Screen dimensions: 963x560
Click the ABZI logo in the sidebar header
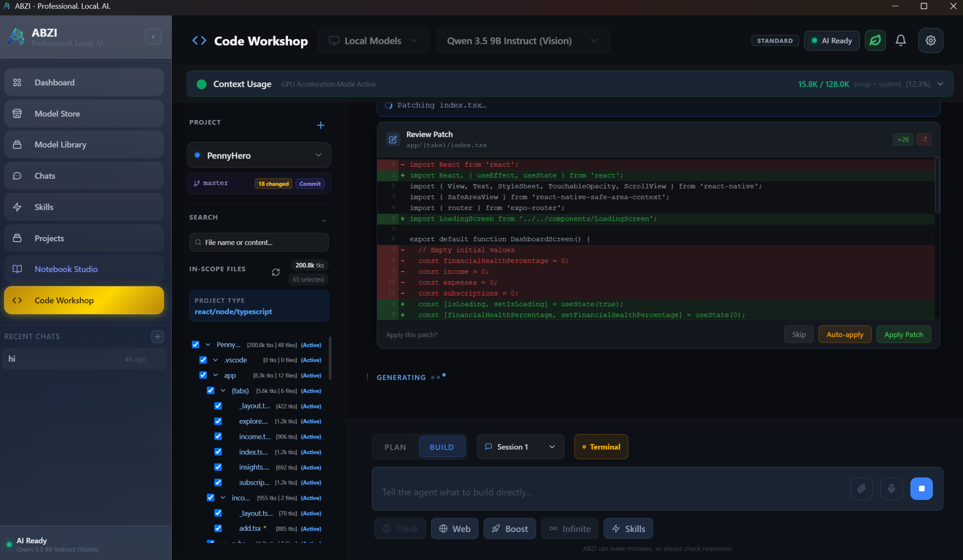tap(16, 37)
